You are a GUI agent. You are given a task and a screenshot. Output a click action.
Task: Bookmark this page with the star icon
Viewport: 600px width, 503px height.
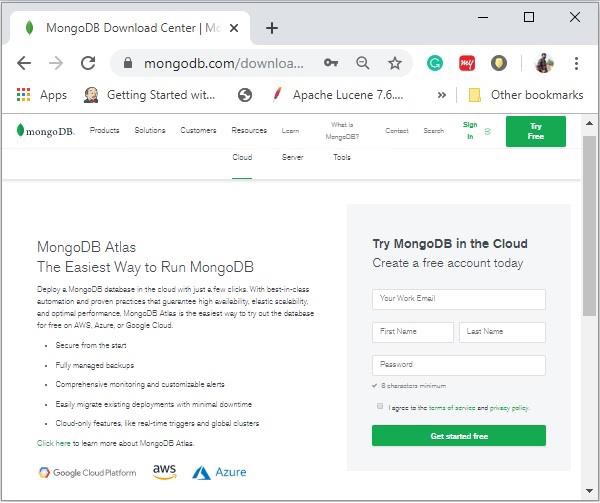[x=395, y=63]
